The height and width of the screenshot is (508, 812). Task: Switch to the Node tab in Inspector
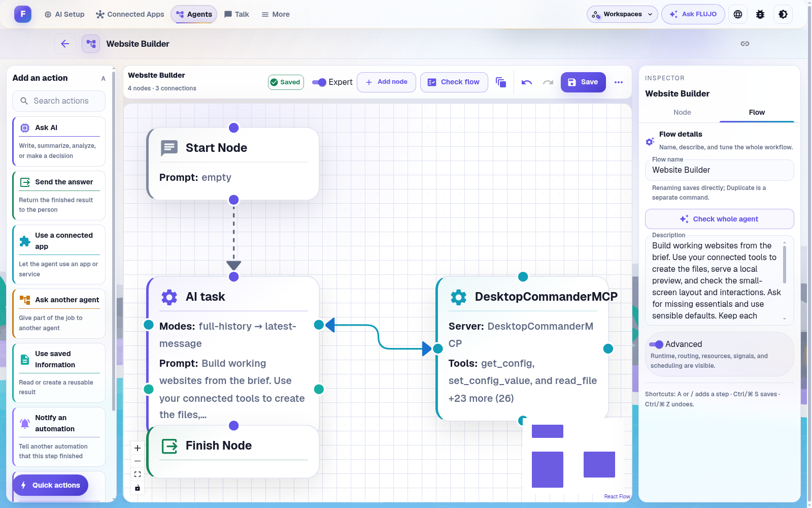point(682,112)
